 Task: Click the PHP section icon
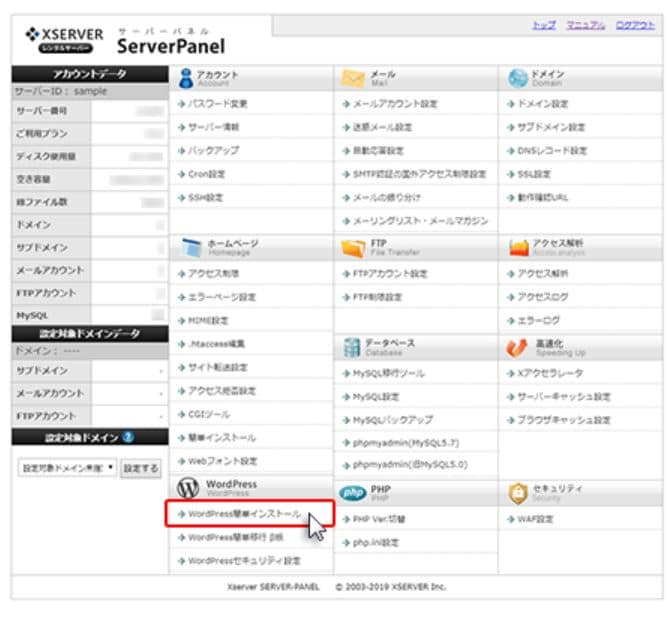coord(352,492)
